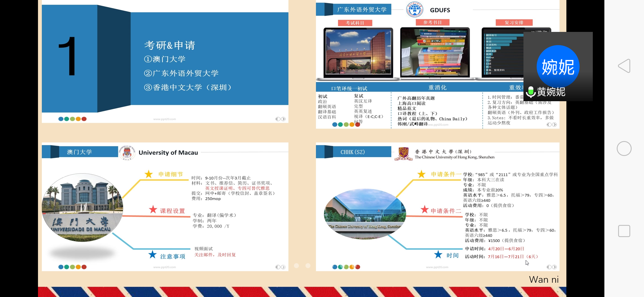Image resolution: width=644 pixels, height=297 pixels.
Task: Click the red dot on 考研&申请 slide
Action: pos(84,119)
